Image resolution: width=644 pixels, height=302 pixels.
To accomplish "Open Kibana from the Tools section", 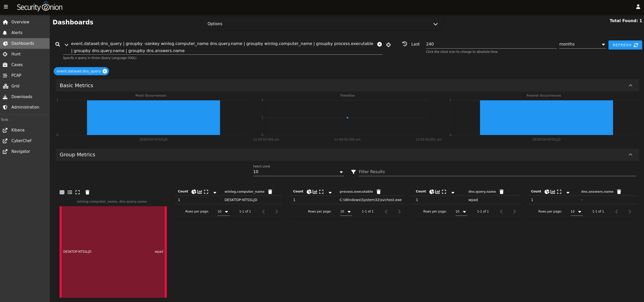I will click(18, 130).
